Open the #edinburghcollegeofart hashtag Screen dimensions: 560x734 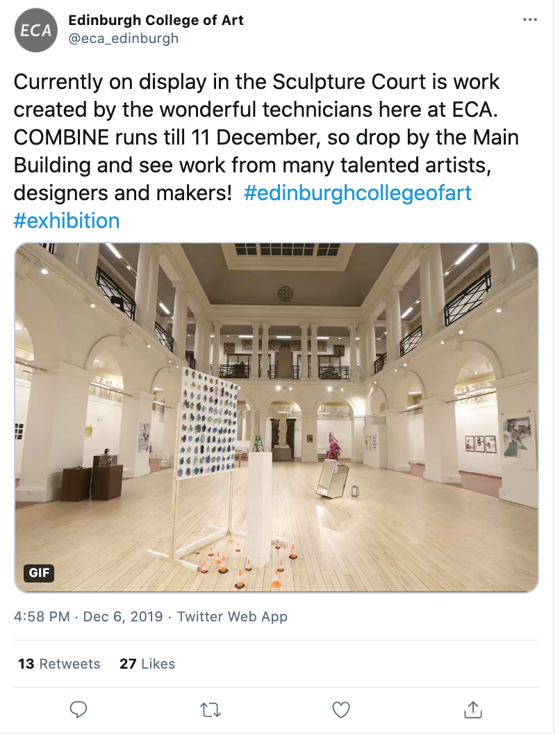(x=358, y=193)
